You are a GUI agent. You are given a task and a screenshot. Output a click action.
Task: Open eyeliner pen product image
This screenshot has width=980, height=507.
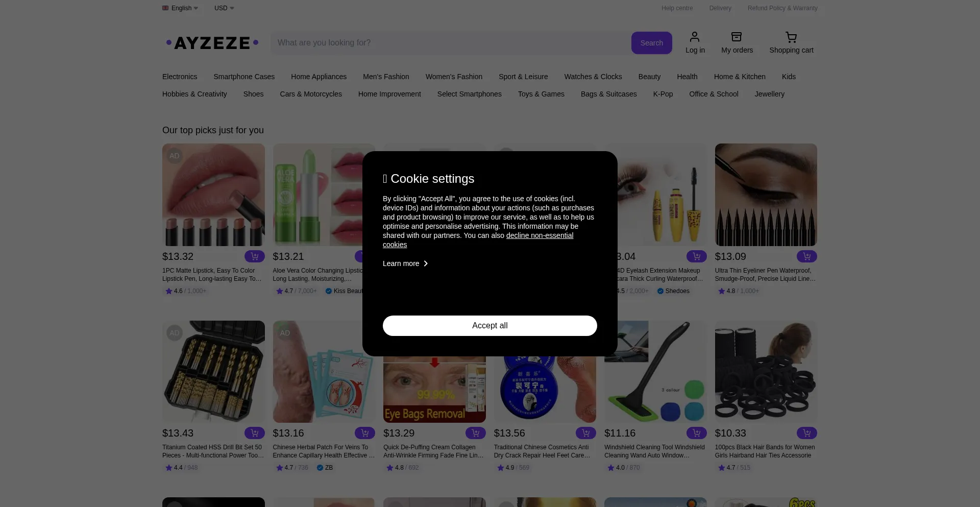[766, 195]
